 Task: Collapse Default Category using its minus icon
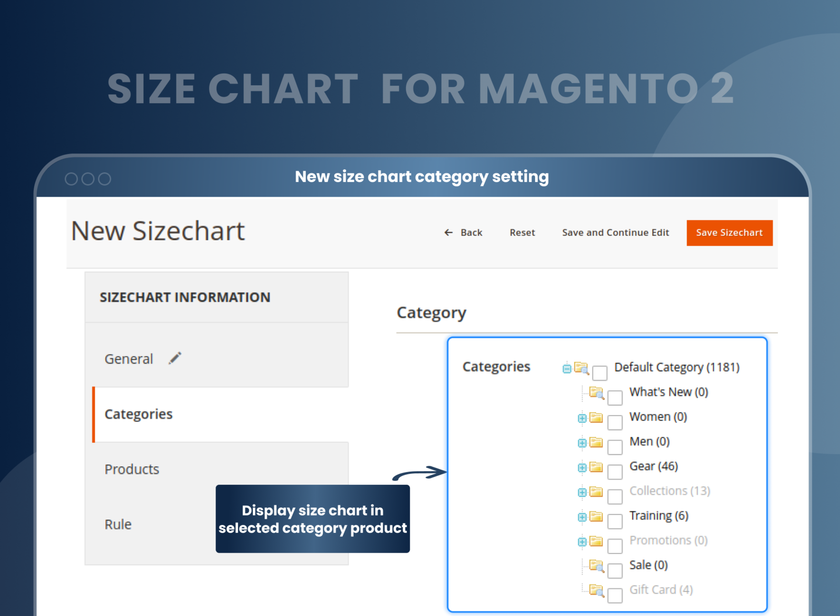567,368
